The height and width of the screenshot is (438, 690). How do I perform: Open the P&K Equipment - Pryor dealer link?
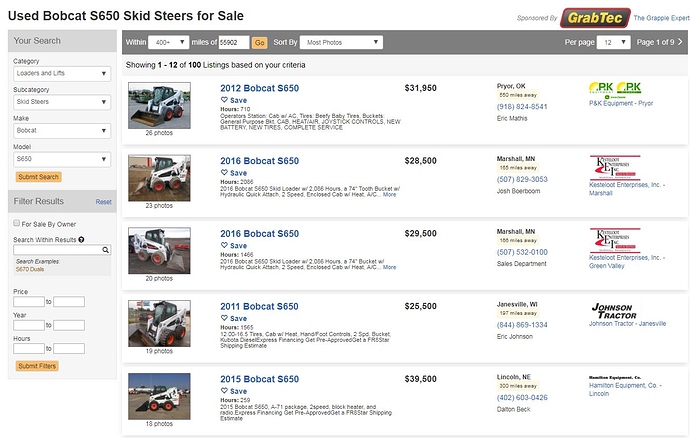(x=621, y=103)
